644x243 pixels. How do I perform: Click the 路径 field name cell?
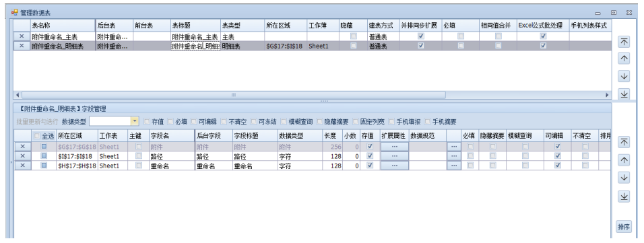coord(172,155)
